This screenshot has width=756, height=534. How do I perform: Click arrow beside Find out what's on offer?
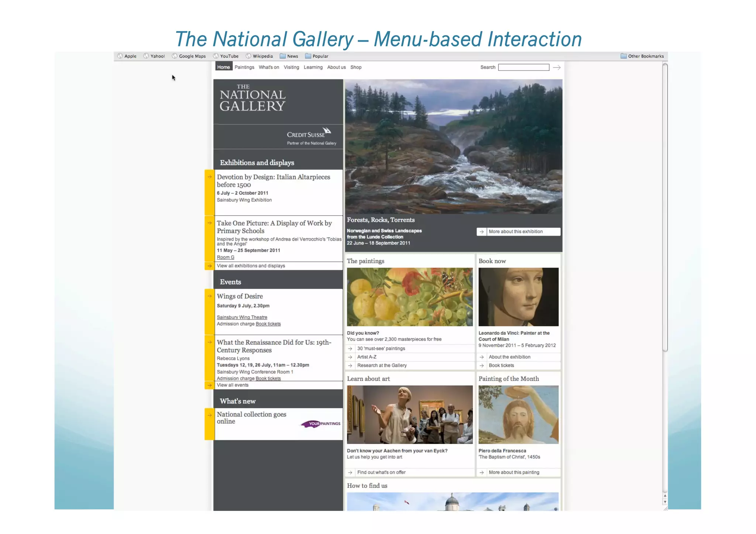click(350, 472)
